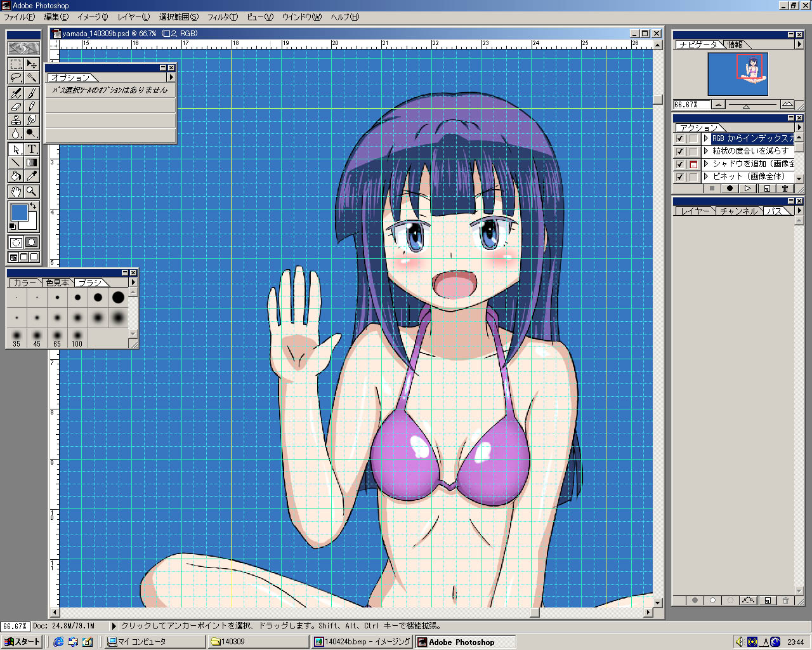The image size is (812, 650).
Task: Select the Pencil tool
Action: [x=31, y=107]
